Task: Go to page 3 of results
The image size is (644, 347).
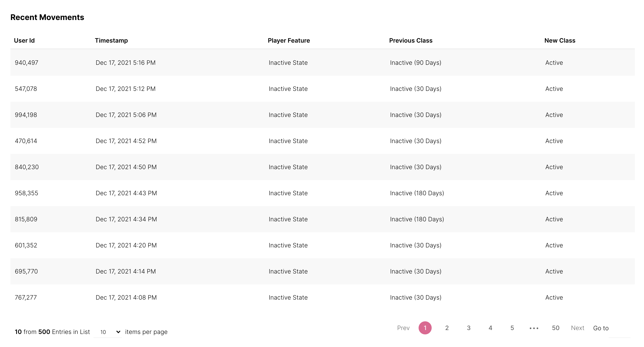Action: point(468,328)
